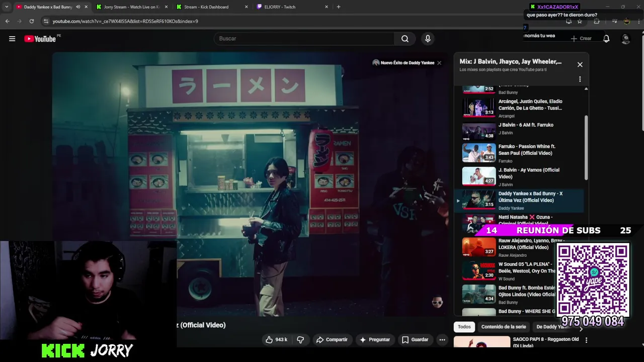Select Contenido de la serie chip
Viewport: 644px width, 362px height.
[x=504, y=327]
